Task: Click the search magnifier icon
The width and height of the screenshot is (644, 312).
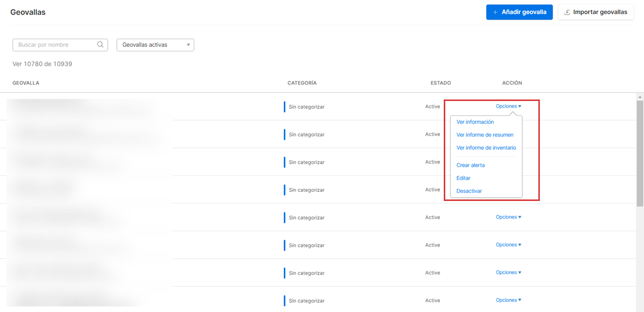Action: tap(100, 45)
